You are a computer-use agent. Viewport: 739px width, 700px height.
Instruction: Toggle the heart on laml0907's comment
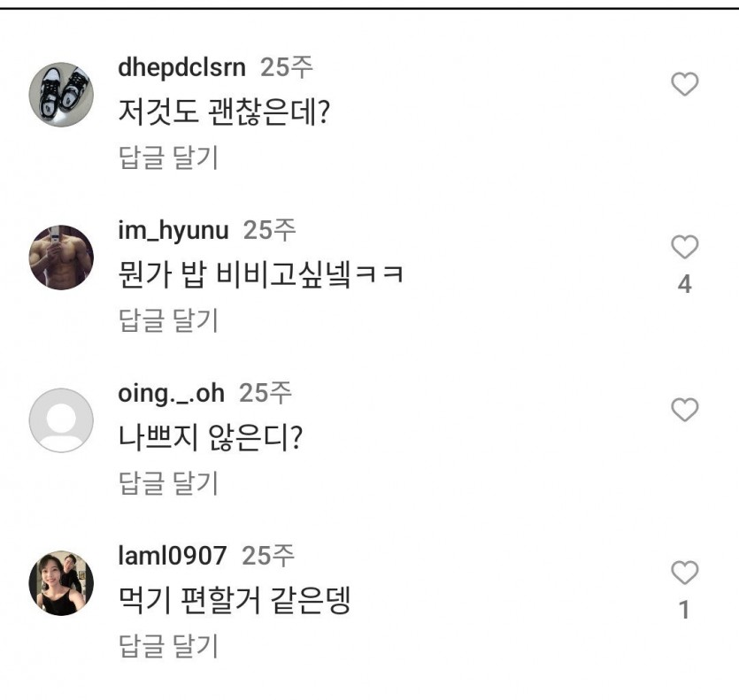(684, 573)
